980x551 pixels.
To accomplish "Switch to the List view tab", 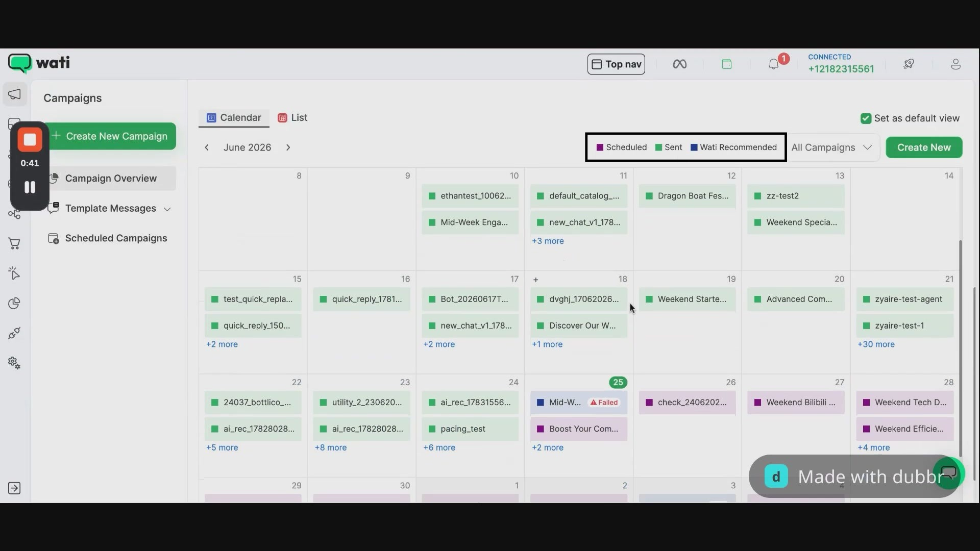I will (292, 118).
